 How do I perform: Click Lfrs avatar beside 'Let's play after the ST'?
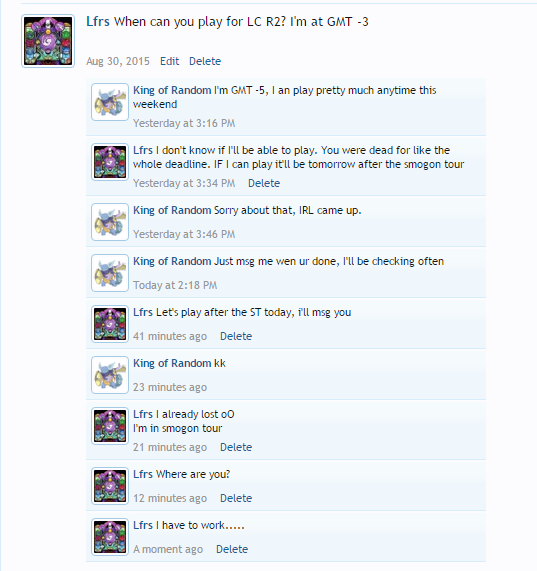(x=110, y=324)
